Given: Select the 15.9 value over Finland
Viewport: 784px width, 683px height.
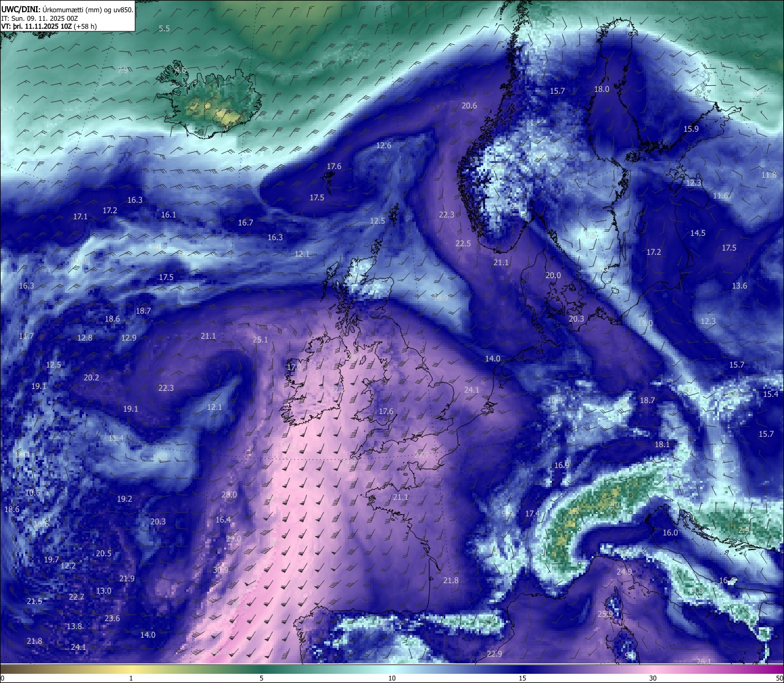Looking at the screenshot, I should click(x=691, y=129).
